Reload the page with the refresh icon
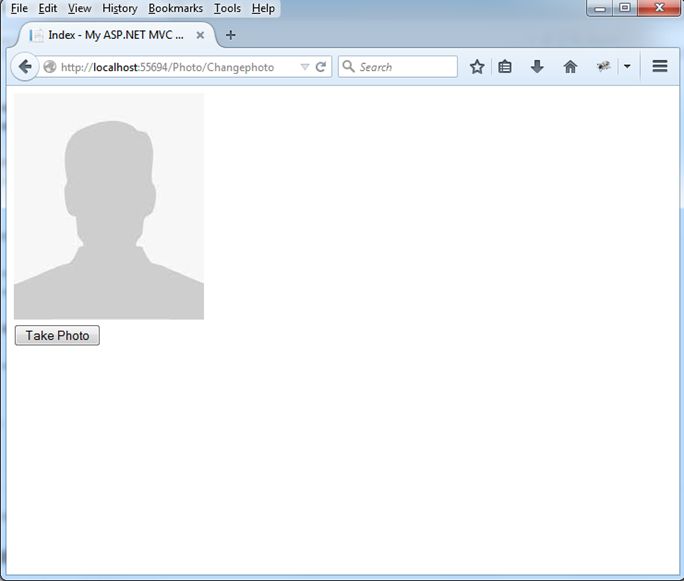Image resolution: width=684 pixels, height=581 pixels. coord(321,67)
